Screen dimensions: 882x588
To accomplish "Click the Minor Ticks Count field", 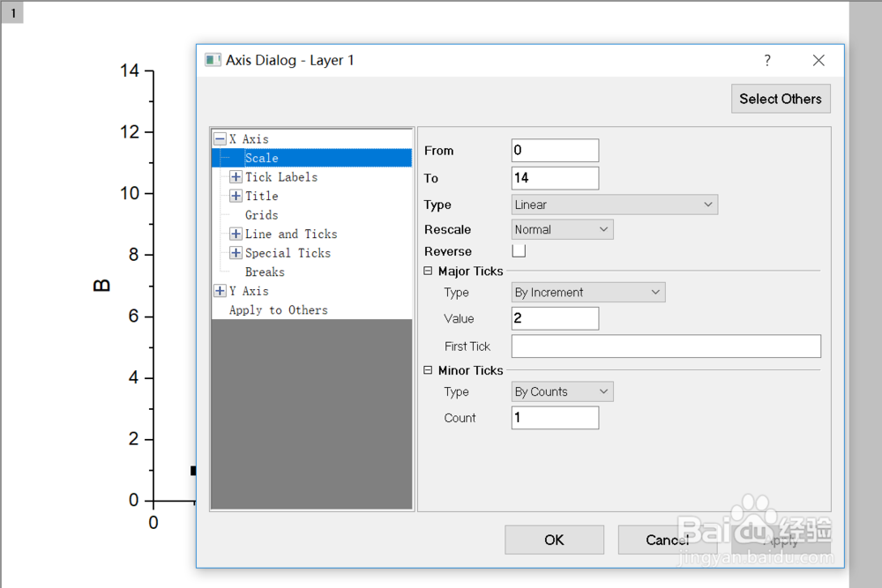I will (x=555, y=418).
